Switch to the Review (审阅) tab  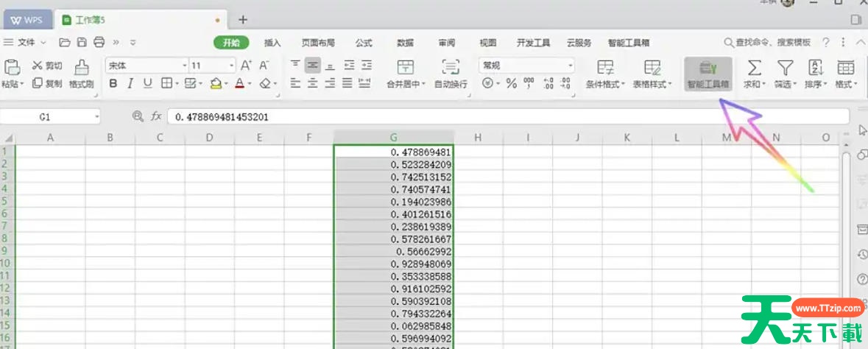point(447,43)
